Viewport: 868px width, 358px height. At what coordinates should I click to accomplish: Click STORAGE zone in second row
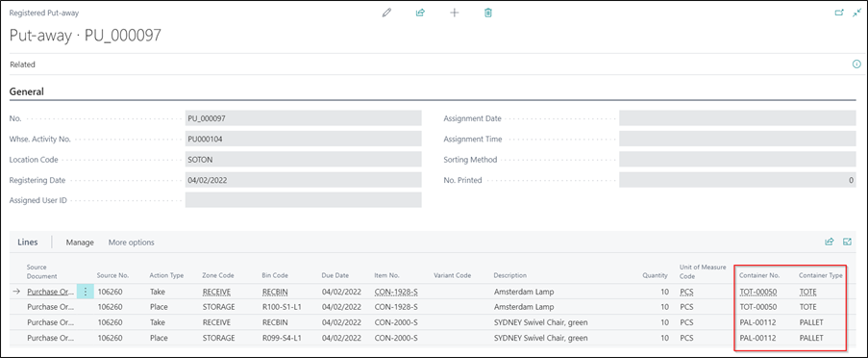(218, 307)
